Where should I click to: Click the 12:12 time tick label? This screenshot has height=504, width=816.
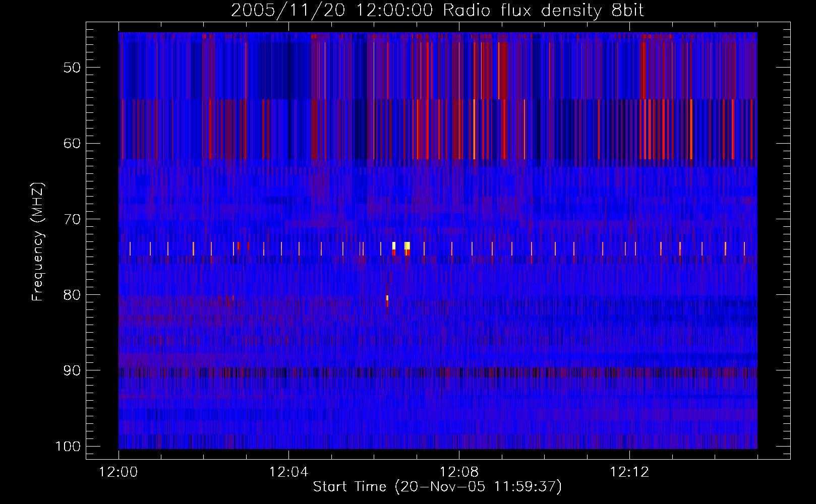tap(629, 472)
